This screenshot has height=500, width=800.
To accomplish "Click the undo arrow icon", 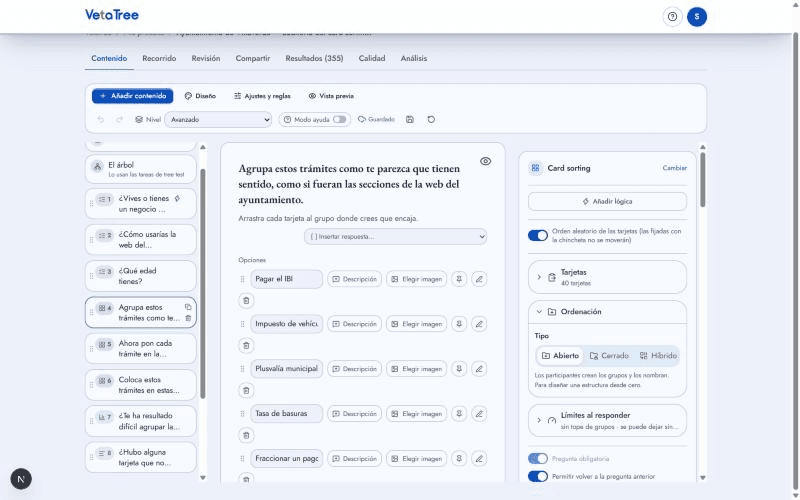I will click(x=101, y=119).
